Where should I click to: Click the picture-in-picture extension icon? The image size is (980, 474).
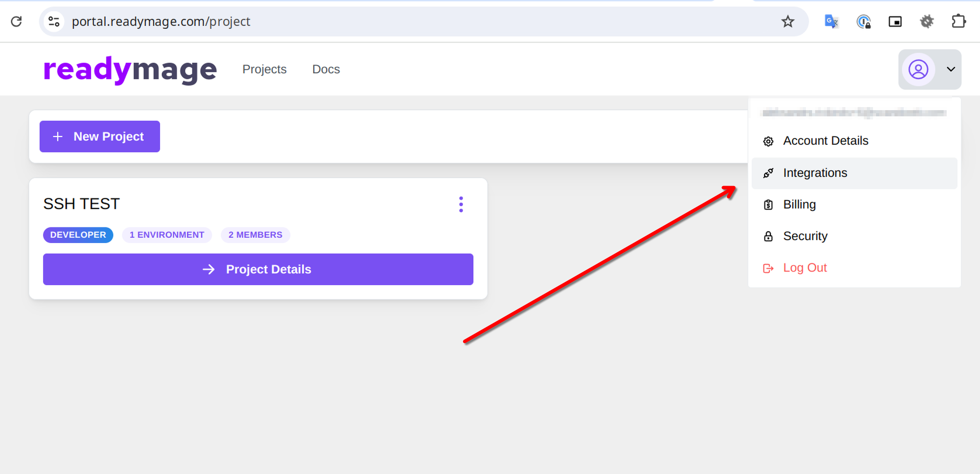click(895, 22)
